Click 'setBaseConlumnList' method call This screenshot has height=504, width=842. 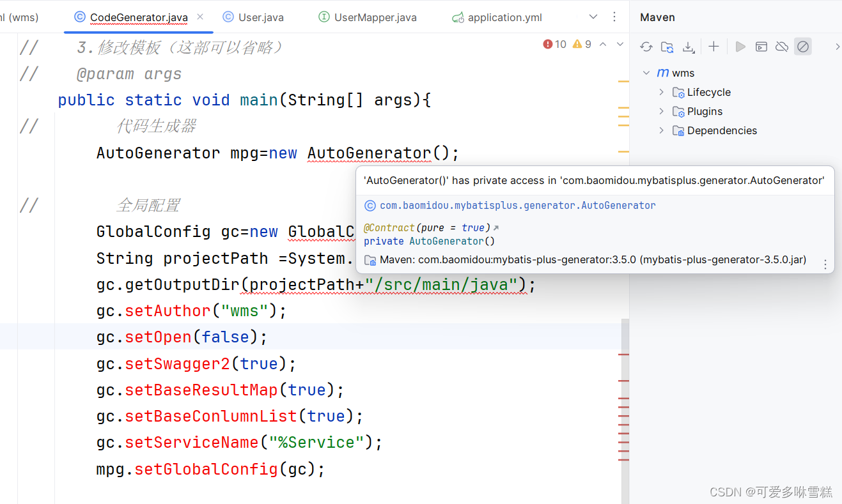pyautogui.click(x=211, y=416)
